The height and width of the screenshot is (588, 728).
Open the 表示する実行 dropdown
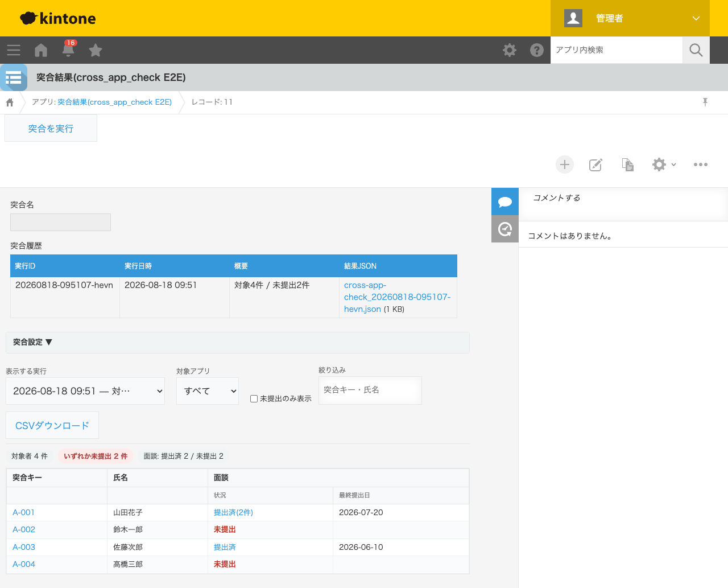[x=85, y=391]
